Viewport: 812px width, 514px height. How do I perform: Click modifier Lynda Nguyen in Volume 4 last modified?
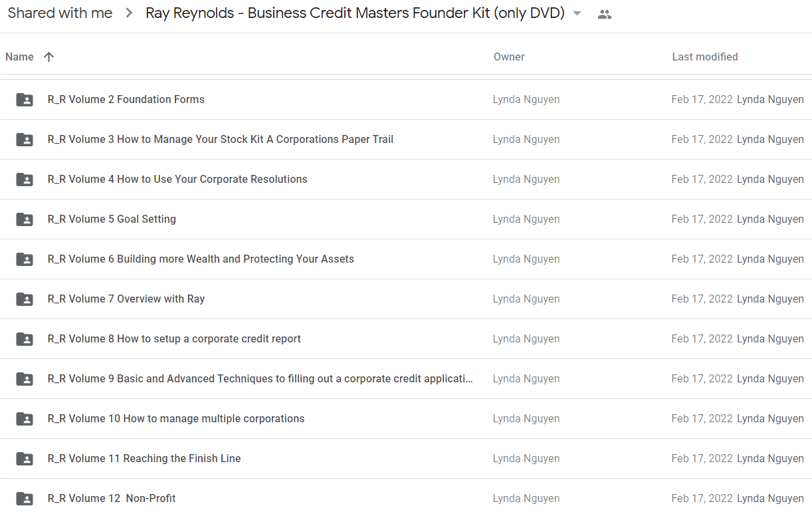click(x=770, y=180)
